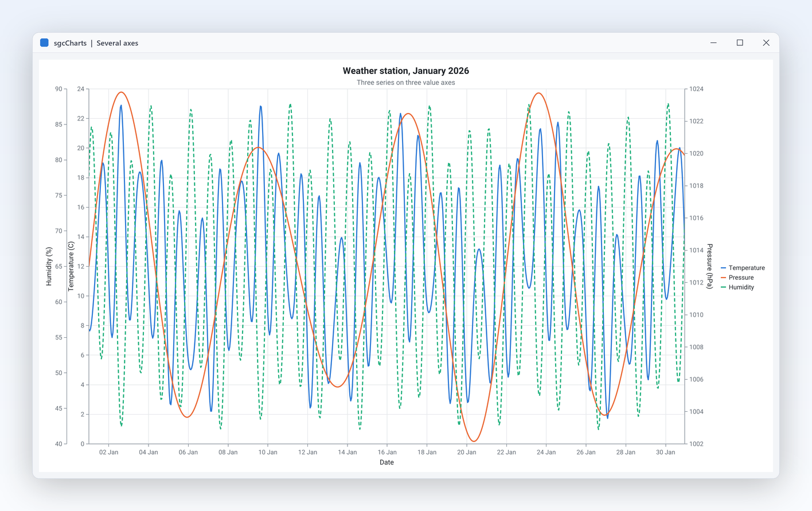Click the '65' humidity axis tick label
812x511 pixels.
[x=58, y=267]
